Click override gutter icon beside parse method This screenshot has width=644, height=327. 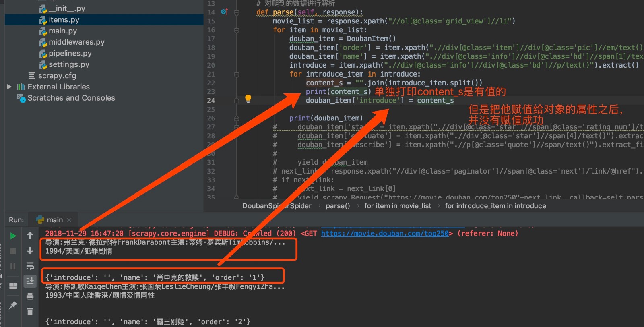[225, 12]
